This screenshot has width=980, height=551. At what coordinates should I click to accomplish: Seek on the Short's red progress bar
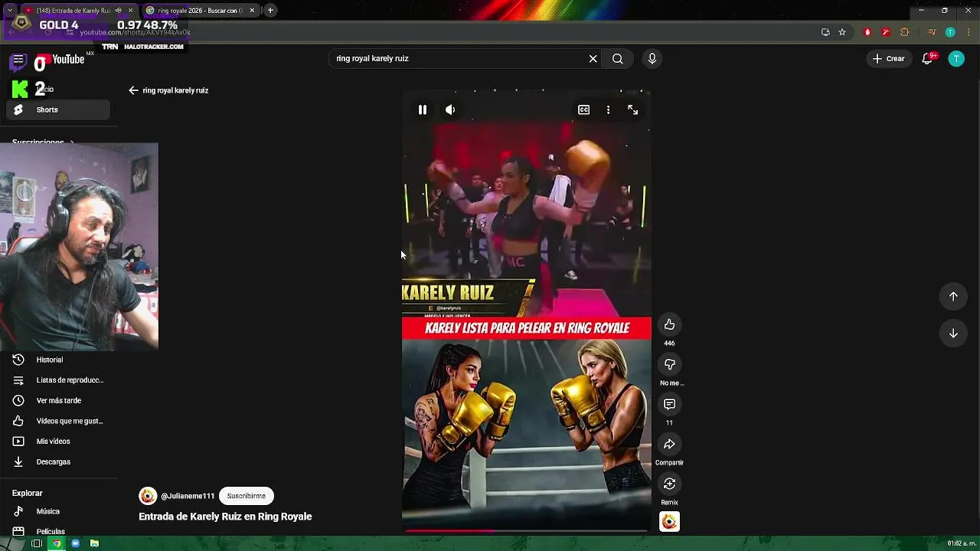click(x=527, y=530)
